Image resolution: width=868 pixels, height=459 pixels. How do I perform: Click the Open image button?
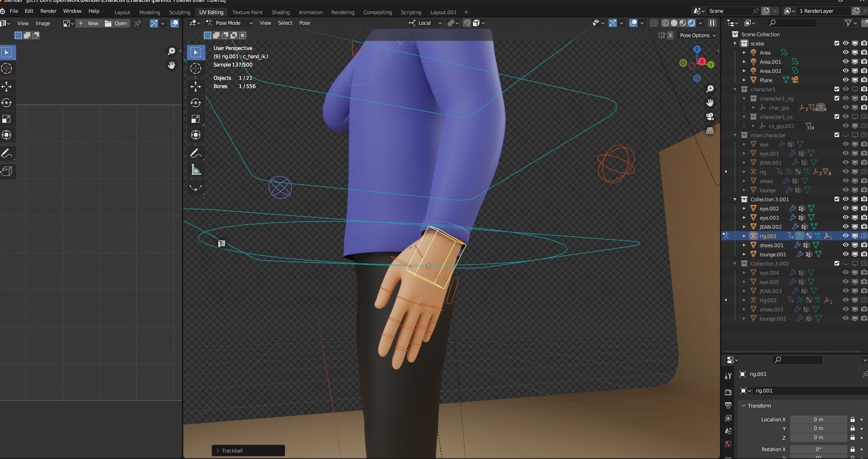[x=116, y=23]
